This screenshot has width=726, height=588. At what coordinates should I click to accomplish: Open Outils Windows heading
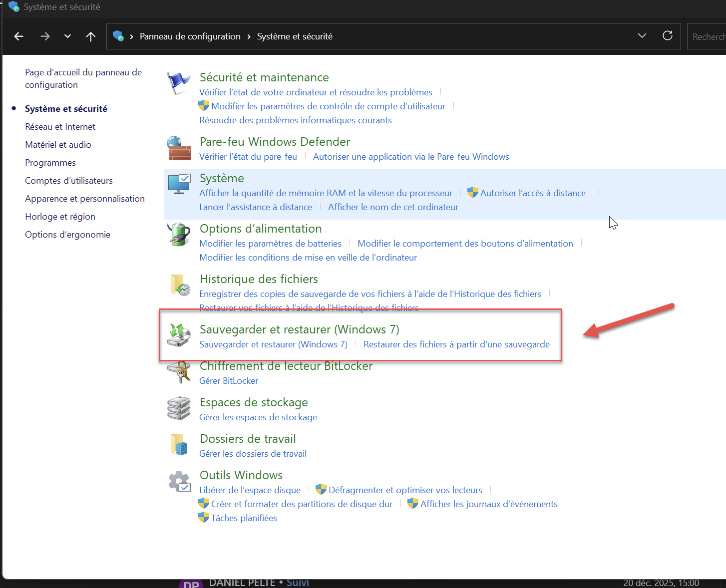click(x=241, y=475)
